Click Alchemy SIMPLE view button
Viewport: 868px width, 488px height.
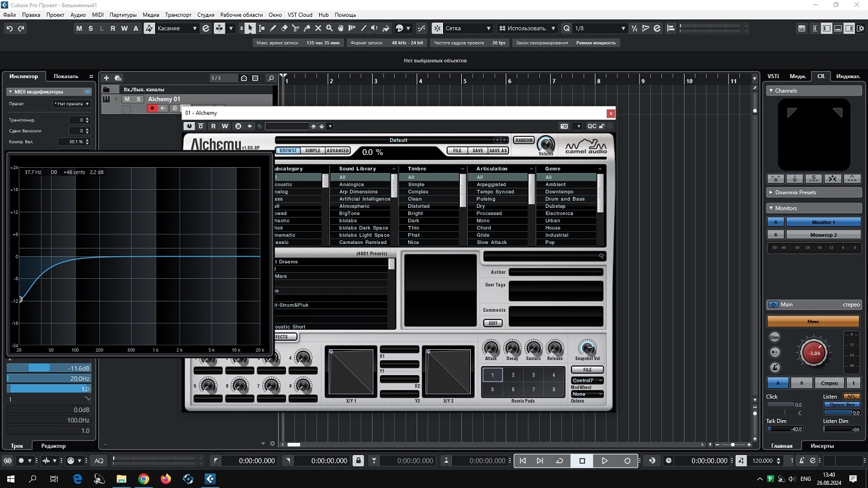(313, 150)
